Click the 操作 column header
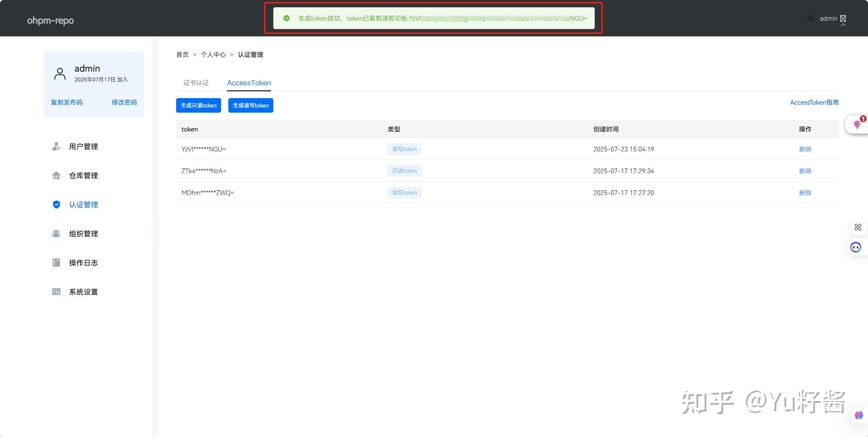The image size is (868, 437). [x=805, y=129]
